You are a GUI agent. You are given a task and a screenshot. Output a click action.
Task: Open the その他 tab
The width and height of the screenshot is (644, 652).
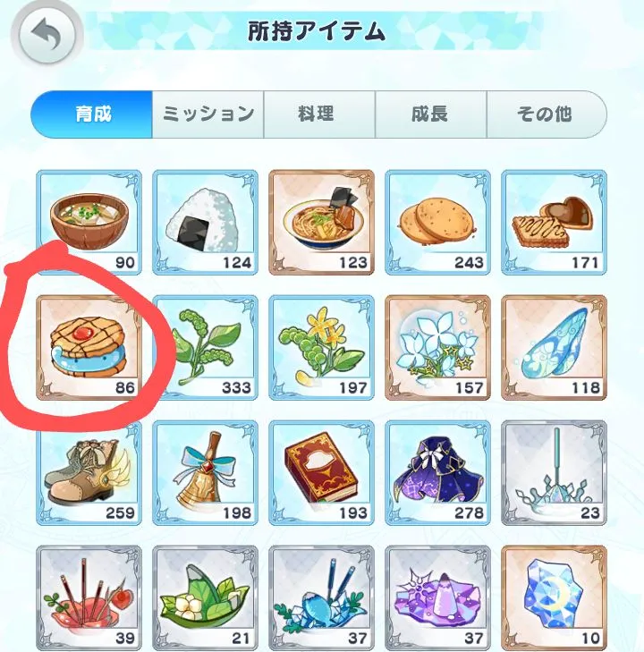(x=547, y=114)
